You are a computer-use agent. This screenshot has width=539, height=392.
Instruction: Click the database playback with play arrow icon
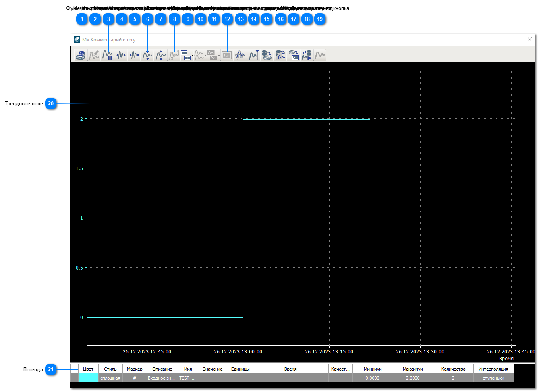[x=307, y=55]
